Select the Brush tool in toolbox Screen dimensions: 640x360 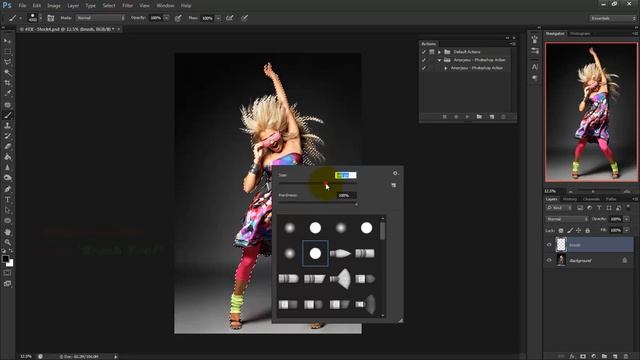7,116
